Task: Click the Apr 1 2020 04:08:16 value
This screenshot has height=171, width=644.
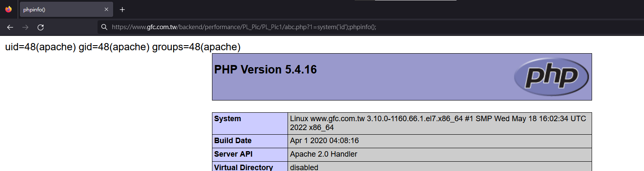Action: click(324, 141)
